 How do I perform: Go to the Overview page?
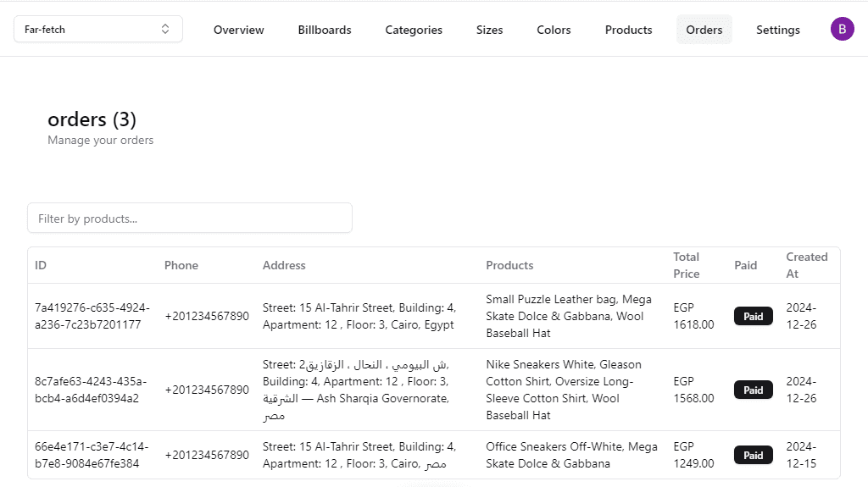[238, 30]
